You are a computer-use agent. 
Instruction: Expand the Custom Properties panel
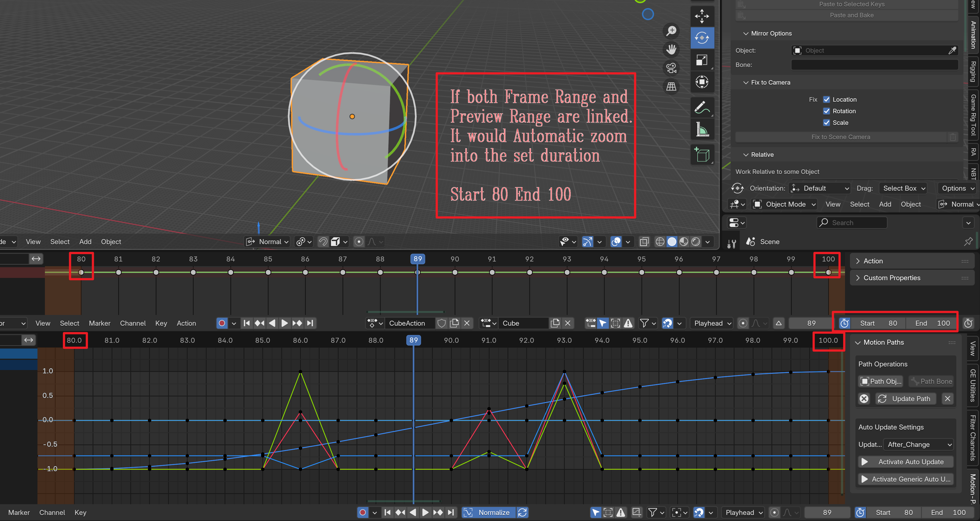pyautogui.click(x=912, y=278)
